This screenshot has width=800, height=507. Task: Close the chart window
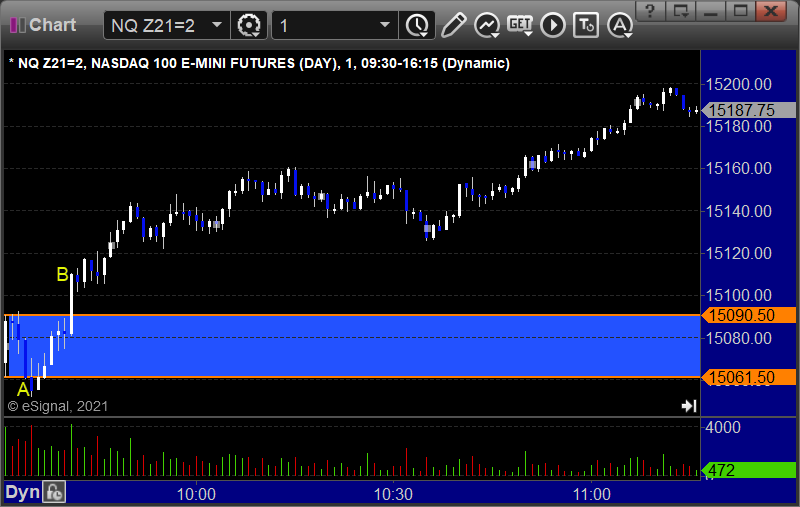(771, 10)
